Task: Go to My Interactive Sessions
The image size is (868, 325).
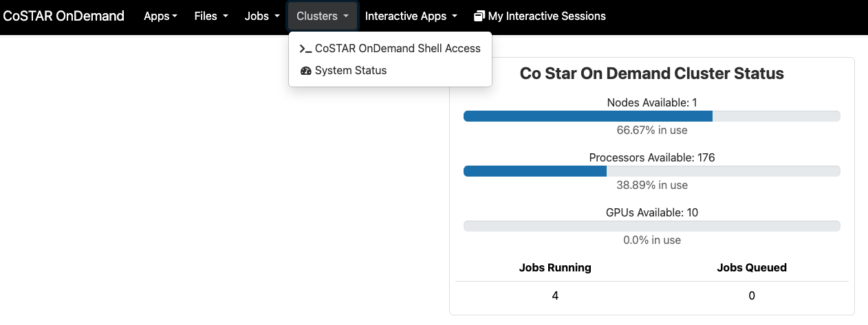Action: 540,16
